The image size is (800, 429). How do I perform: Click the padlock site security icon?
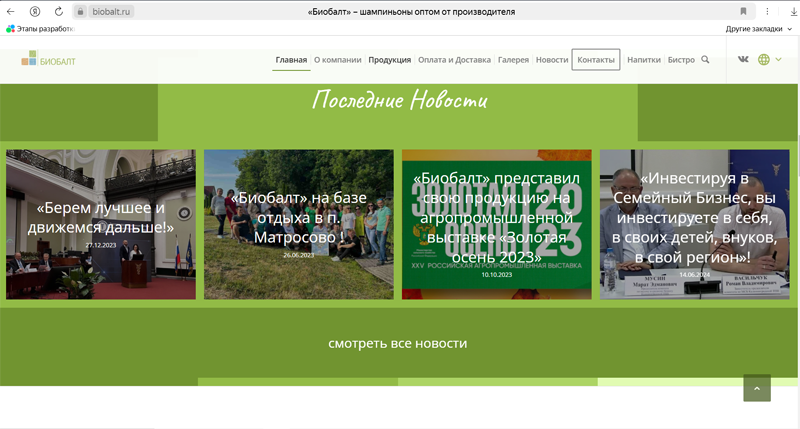coord(80,11)
